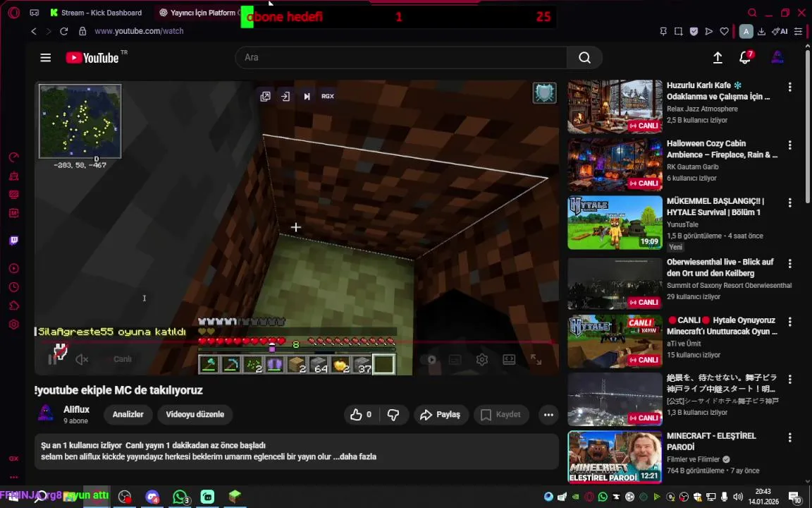
Task: Open Discord from the Windows taskbar
Action: (x=152, y=497)
